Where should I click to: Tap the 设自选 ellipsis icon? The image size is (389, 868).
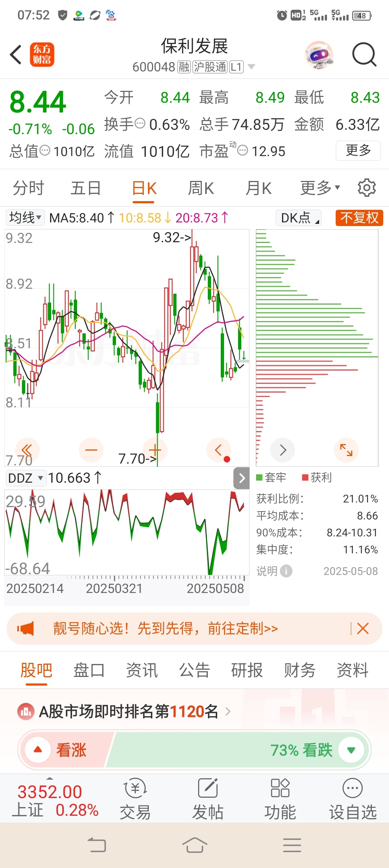point(353,788)
